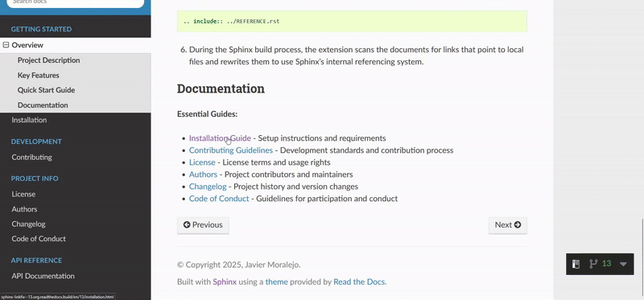Follow the License link in Essential Guides

click(202, 162)
